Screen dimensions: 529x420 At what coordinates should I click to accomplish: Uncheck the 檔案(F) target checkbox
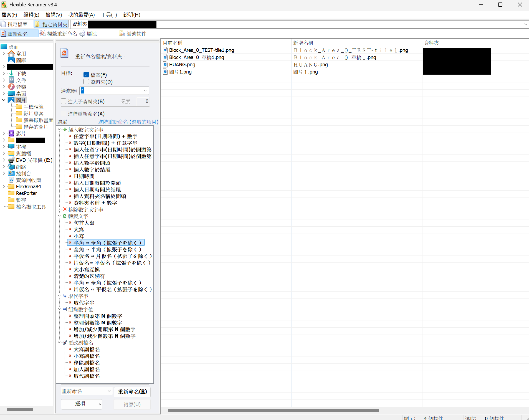(86, 75)
